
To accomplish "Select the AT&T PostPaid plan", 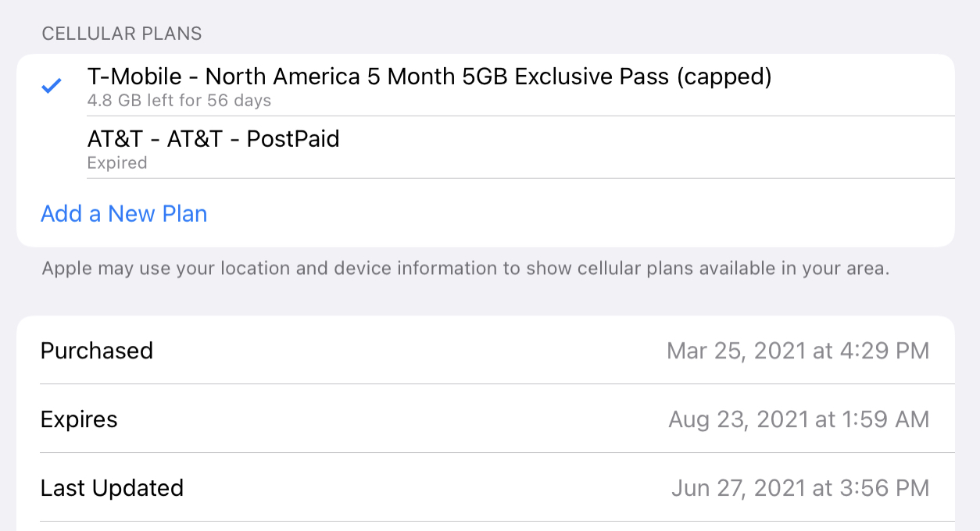I will (x=213, y=140).
